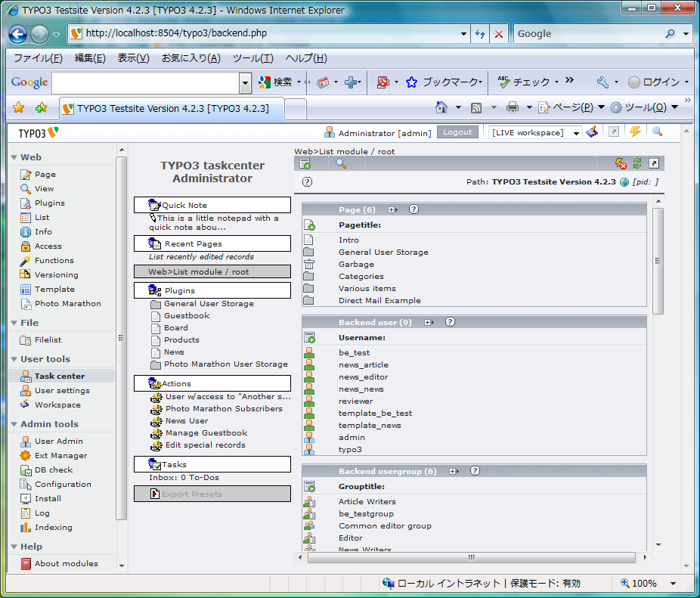Click the Template module icon
Viewport: 700px width, 598px height.
click(x=26, y=290)
